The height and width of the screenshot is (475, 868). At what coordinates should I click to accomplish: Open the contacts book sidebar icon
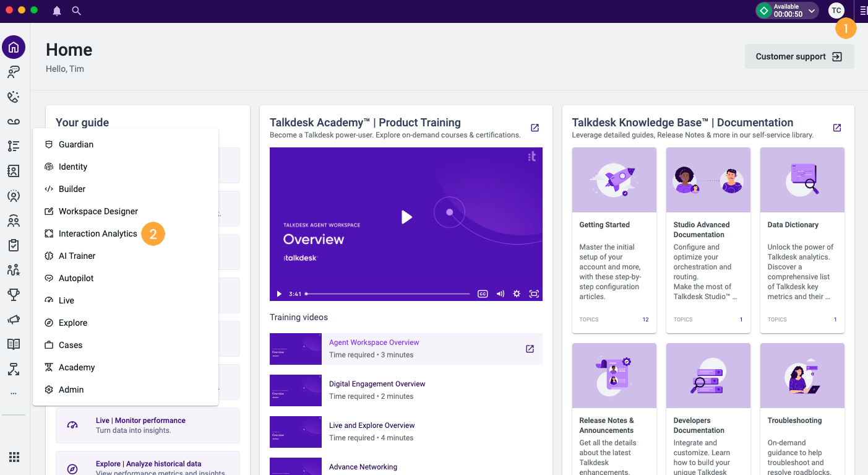pos(14,171)
